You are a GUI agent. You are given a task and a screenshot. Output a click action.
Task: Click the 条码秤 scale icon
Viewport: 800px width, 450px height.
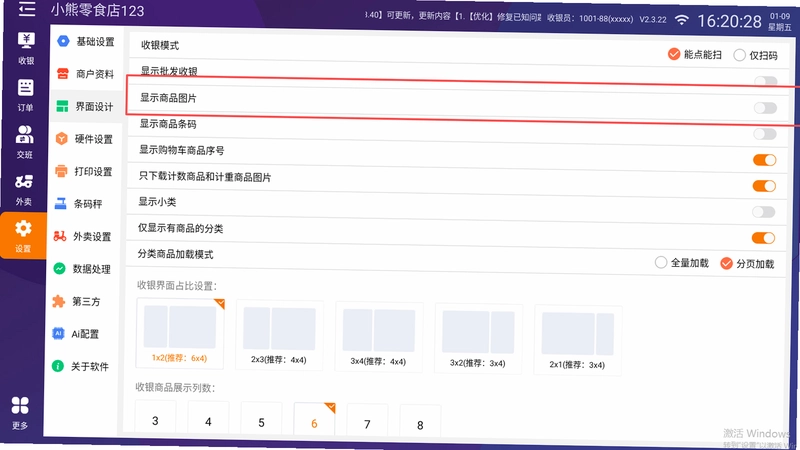click(60, 204)
